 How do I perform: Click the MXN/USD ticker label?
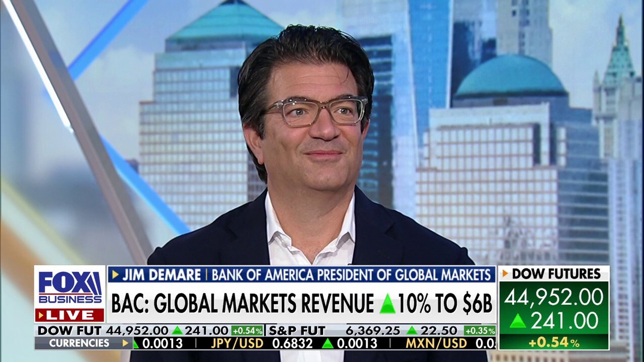click(437, 343)
